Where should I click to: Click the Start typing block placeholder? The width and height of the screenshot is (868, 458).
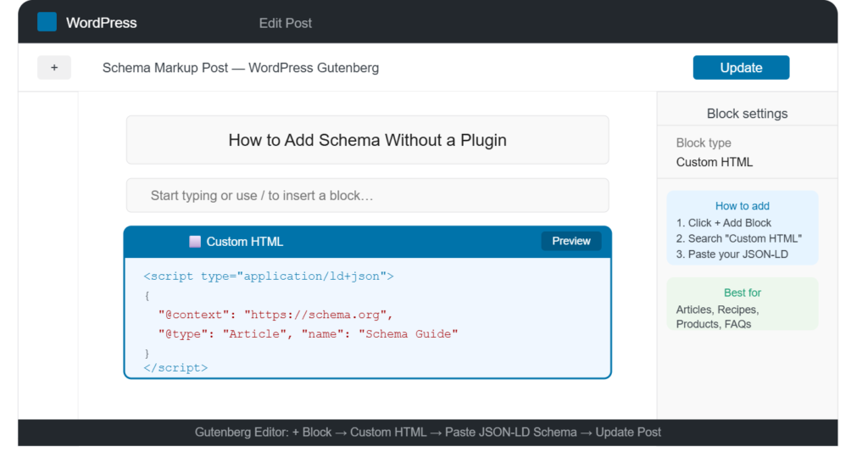[x=368, y=195]
